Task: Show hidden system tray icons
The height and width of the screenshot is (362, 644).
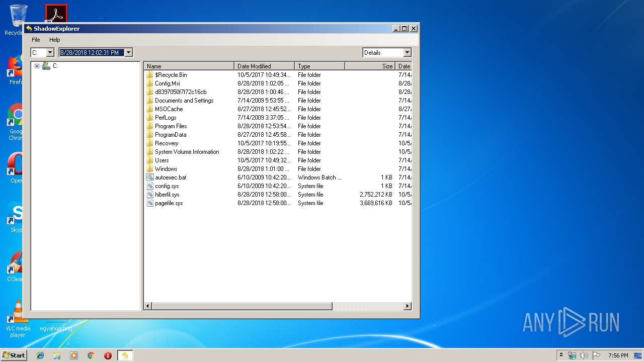Action: coord(561,355)
